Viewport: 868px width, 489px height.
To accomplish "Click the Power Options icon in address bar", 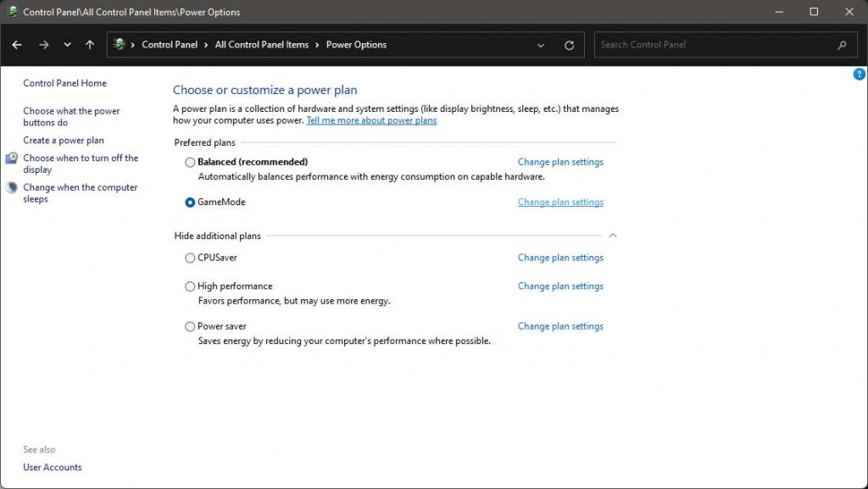I will click(119, 44).
